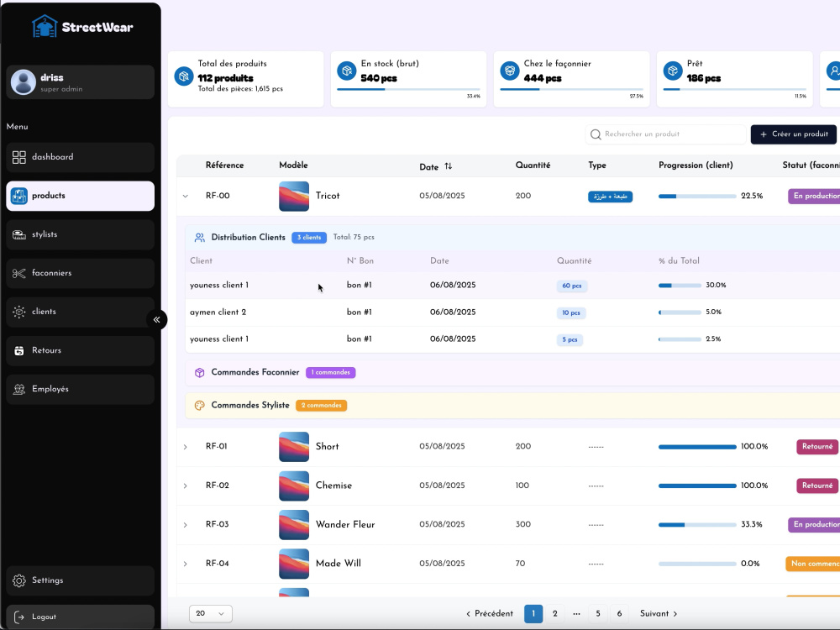Viewport: 840px width, 630px height.
Task: Click the clients sidebar icon
Action: click(19, 312)
